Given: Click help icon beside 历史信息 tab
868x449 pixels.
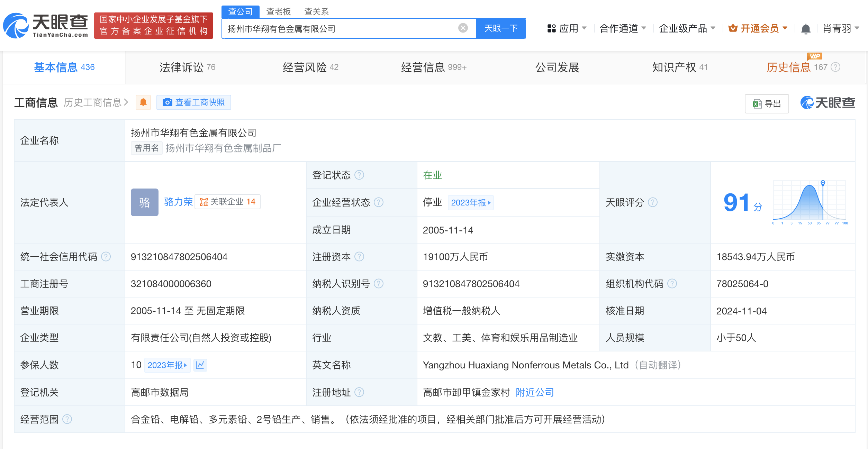Looking at the screenshot, I should (835, 67).
